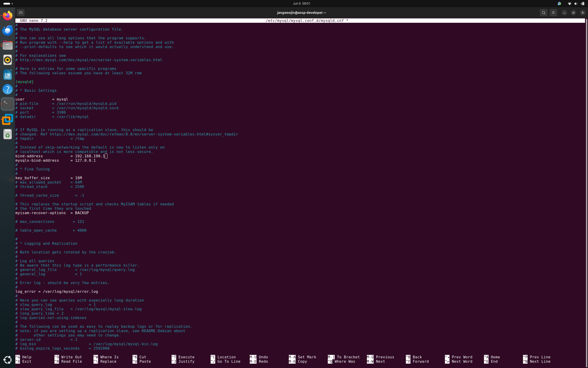Click the commented port 3306 line
The height and width of the screenshot is (368, 588).
click(x=41, y=112)
